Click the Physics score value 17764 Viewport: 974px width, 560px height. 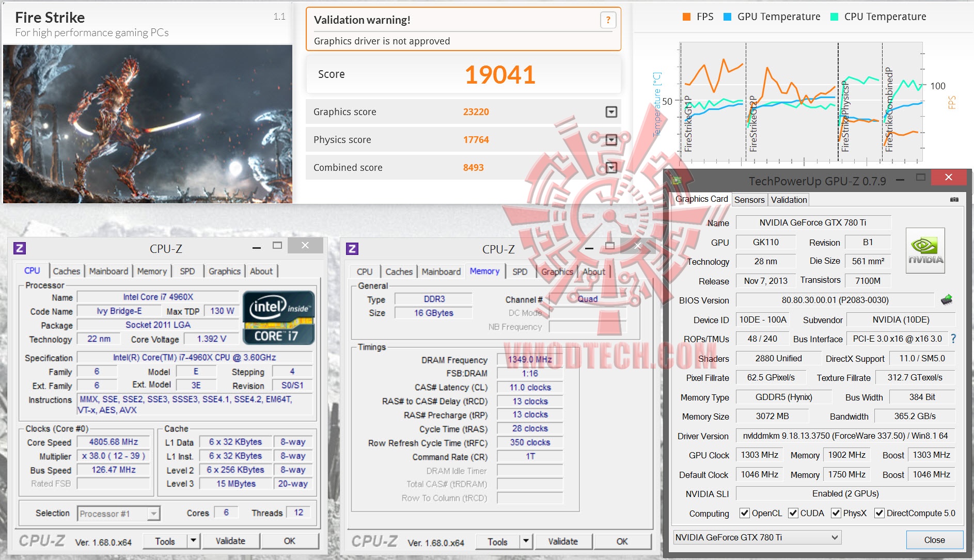pos(476,140)
